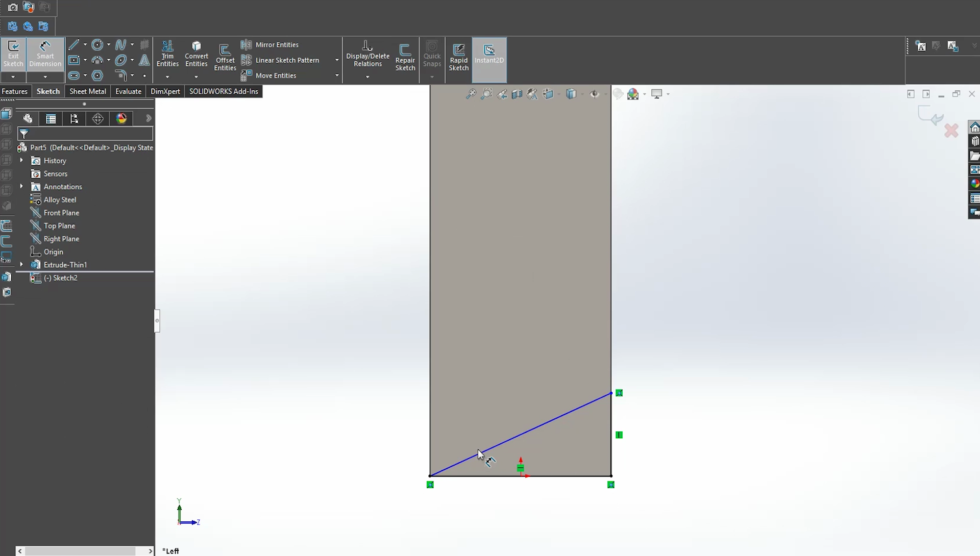Select the Ellipse sketch tool
The width and height of the screenshot is (980, 556).
pyautogui.click(x=121, y=60)
